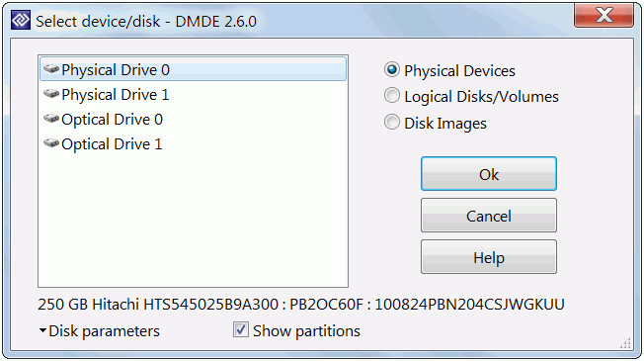Click the Disk parameters arrow triangle
Screen dimensions: 644x361
pyautogui.click(x=42, y=330)
